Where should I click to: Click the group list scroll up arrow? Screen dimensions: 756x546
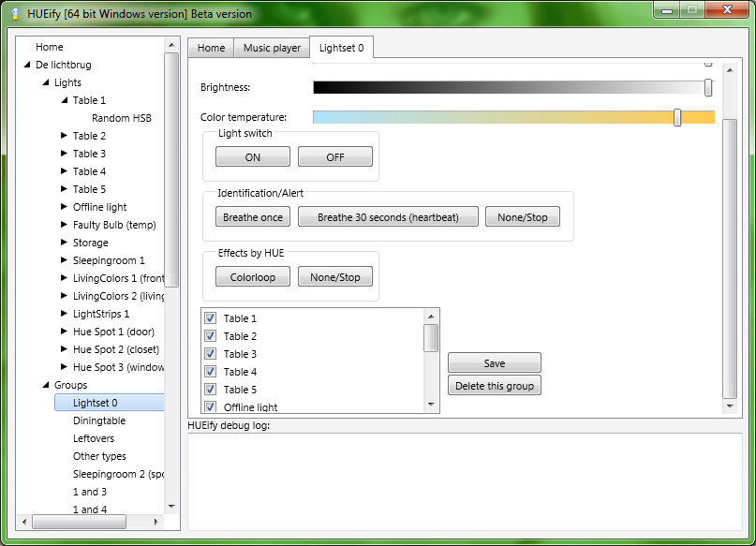[431, 317]
